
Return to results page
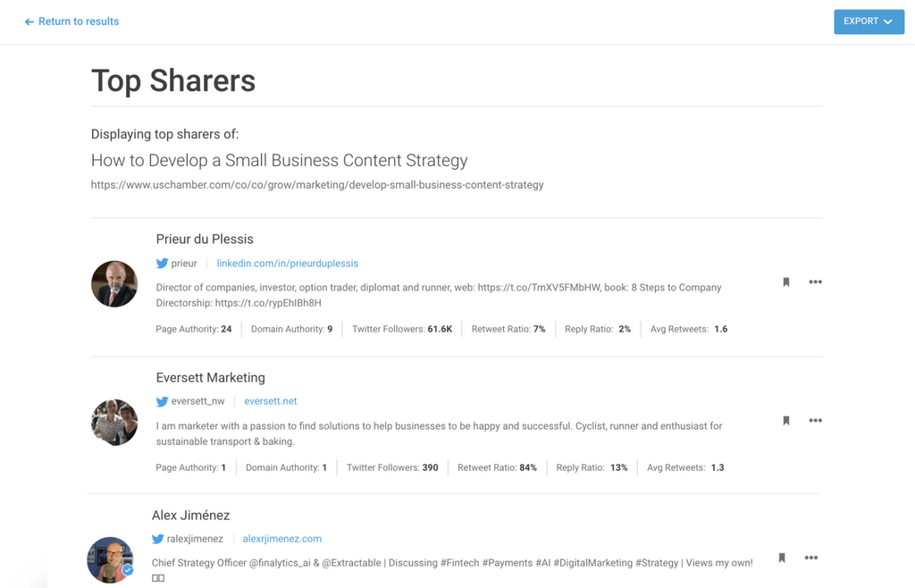pyautogui.click(x=79, y=21)
